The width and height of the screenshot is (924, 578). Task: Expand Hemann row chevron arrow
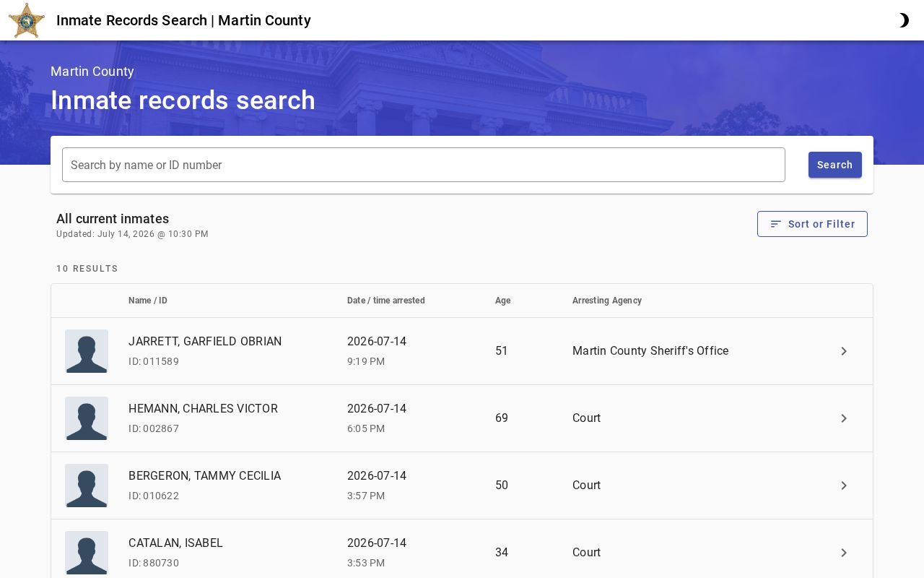click(844, 418)
